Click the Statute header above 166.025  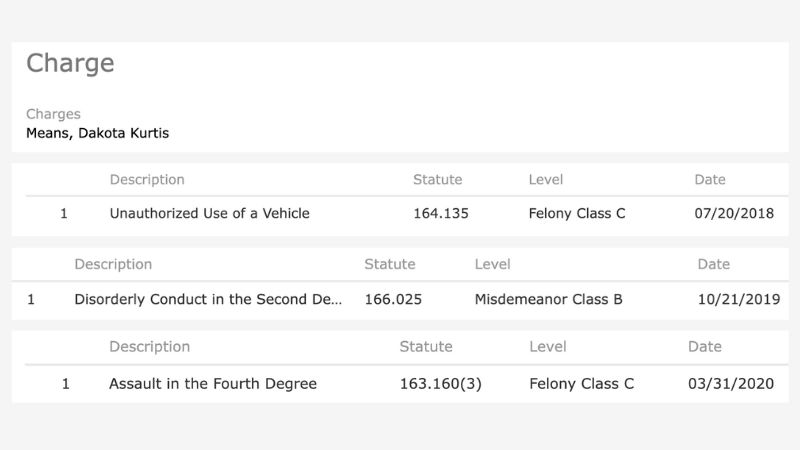[x=389, y=264]
